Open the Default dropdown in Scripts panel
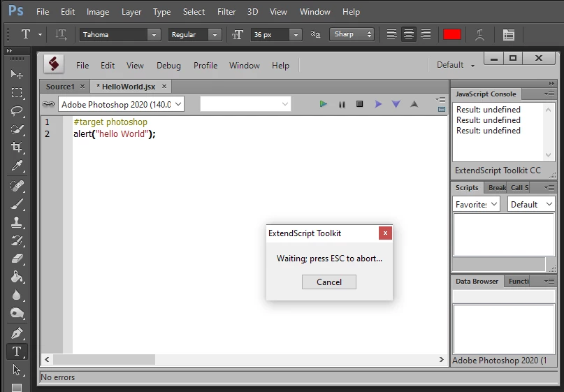The image size is (564, 392). point(531,204)
